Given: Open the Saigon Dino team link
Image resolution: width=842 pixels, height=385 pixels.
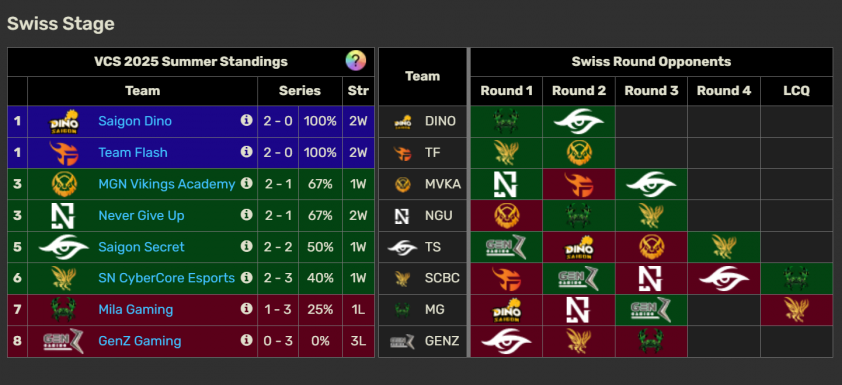Looking at the screenshot, I should click(135, 121).
